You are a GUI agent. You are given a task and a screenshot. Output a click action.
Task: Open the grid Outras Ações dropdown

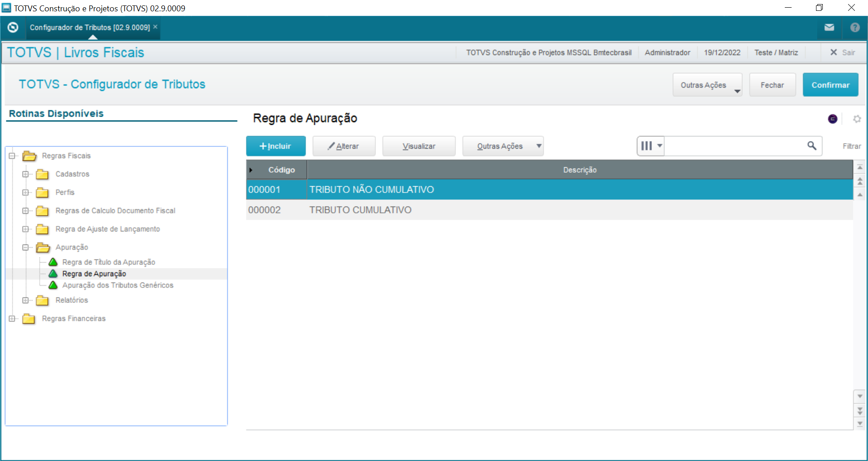pyautogui.click(x=503, y=146)
